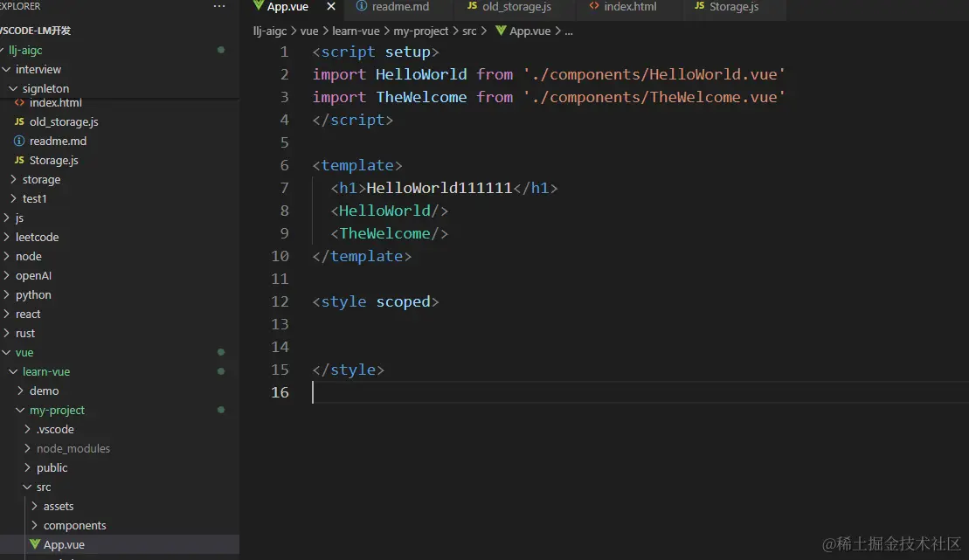Viewport: 969px width, 560px height.
Task: Expand the openAI folder
Action: click(33, 276)
